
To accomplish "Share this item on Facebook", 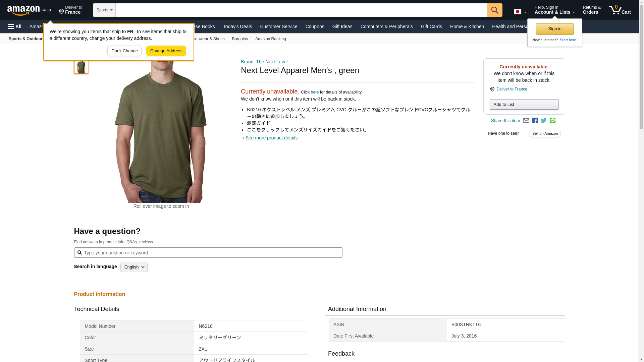I will (x=535, y=121).
